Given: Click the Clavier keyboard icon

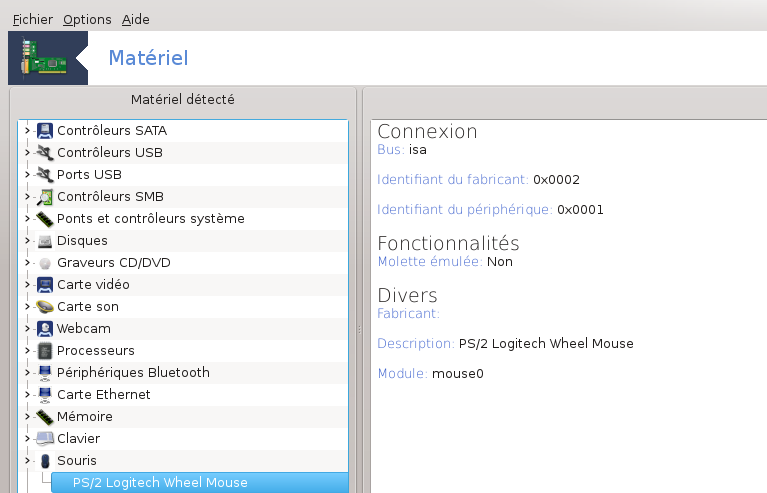Looking at the screenshot, I should [x=44, y=439].
